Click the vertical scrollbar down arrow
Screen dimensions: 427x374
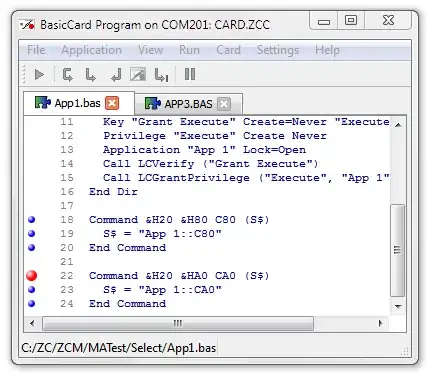click(x=398, y=306)
